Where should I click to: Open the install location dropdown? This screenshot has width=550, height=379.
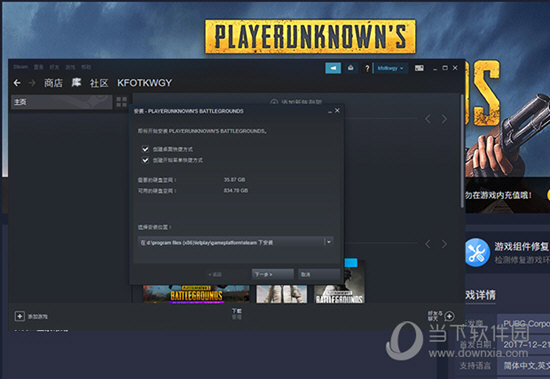[329, 242]
